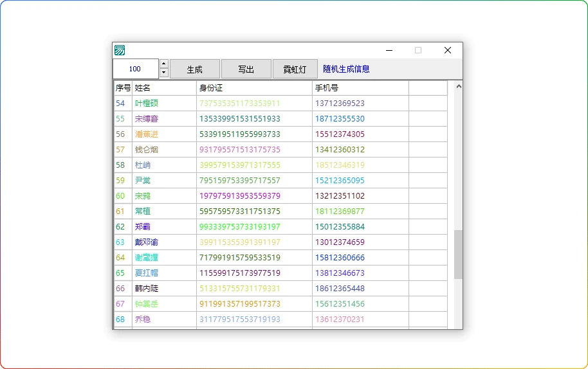Select row number 54
Viewport: 588px width, 369px height.
(123, 104)
